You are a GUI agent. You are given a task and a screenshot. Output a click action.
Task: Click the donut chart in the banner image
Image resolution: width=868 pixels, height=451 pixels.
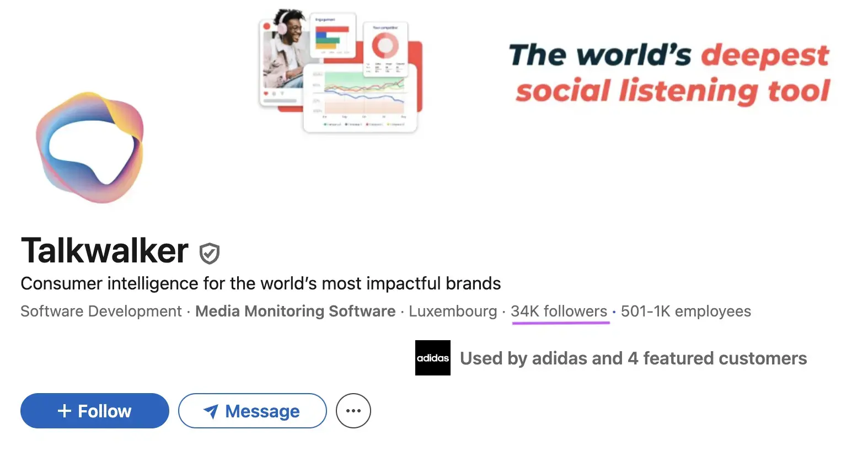point(386,47)
